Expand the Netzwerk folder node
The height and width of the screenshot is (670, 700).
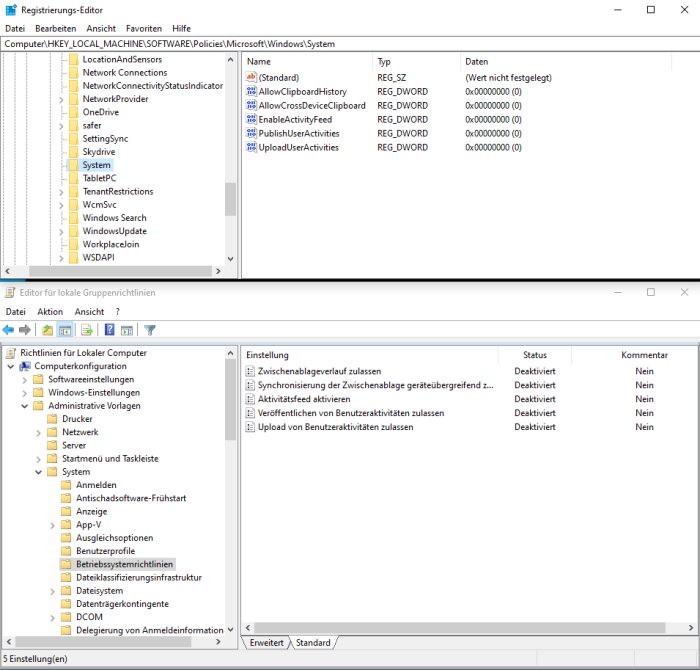[38, 433]
